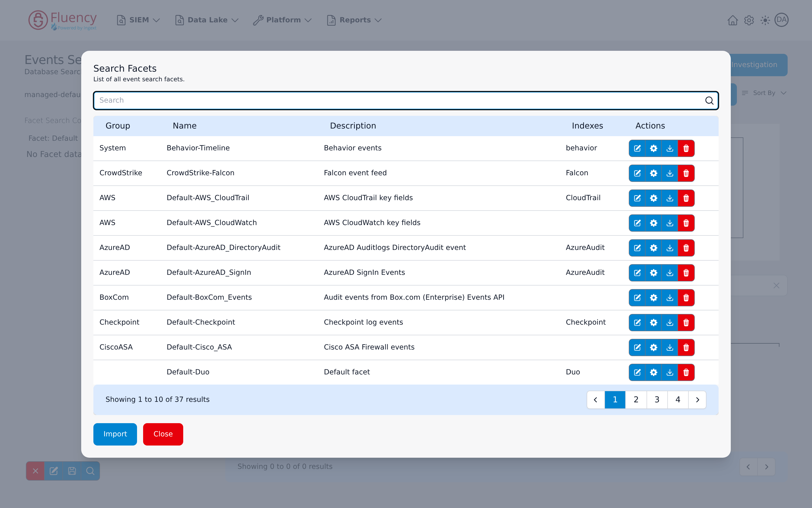
Task: Click the background panel's X close icon
Action: (776, 285)
